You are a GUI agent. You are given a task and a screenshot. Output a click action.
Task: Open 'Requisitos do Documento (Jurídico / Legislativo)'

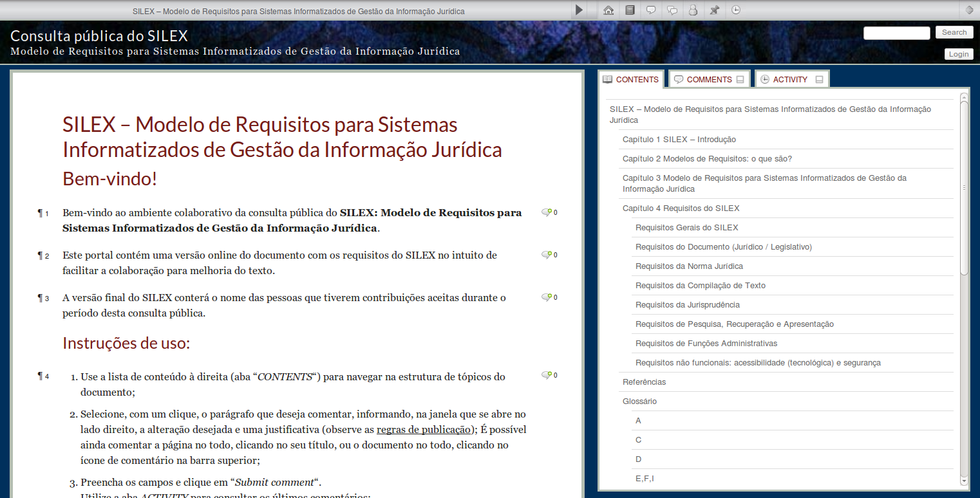pyautogui.click(x=793, y=247)
